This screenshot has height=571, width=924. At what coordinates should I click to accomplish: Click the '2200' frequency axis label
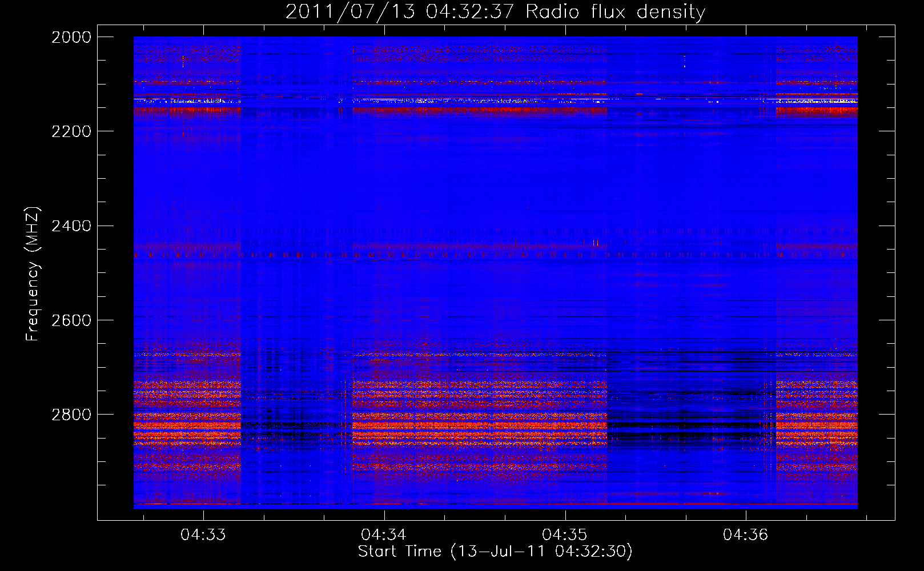coord(71,131)
